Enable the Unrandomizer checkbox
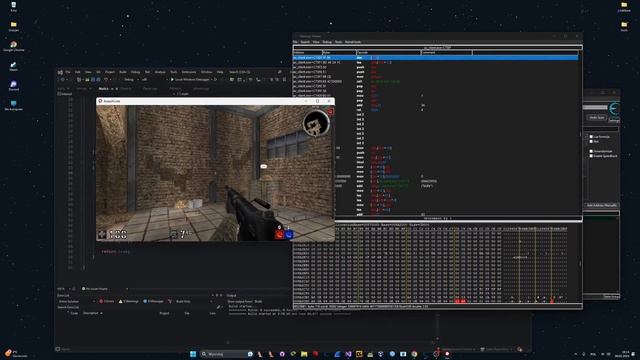Screen dimensions: 640x360 [591, 151]
